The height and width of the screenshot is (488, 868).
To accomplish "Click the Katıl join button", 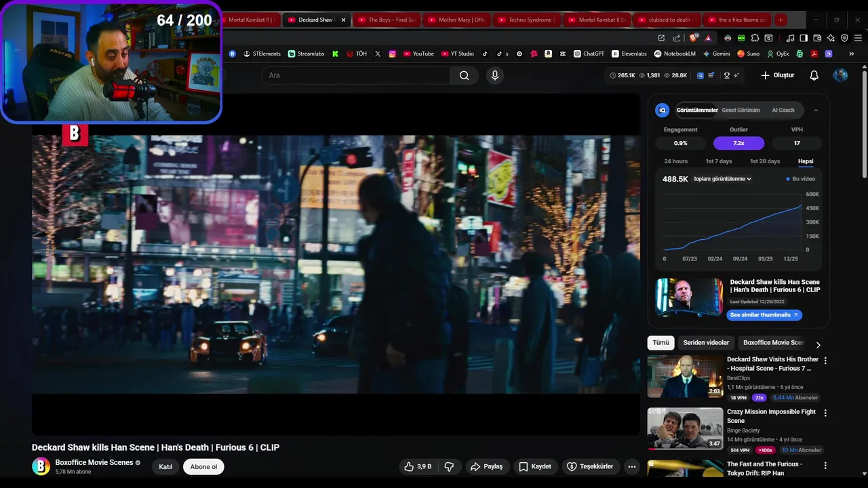I will [165, 466].
